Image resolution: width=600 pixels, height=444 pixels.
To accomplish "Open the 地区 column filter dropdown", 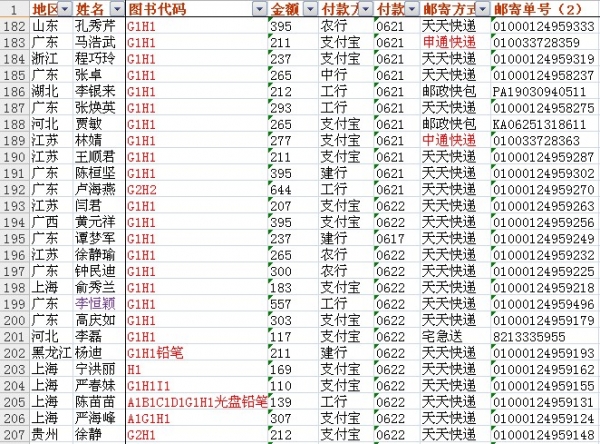I will coord(66,8).
